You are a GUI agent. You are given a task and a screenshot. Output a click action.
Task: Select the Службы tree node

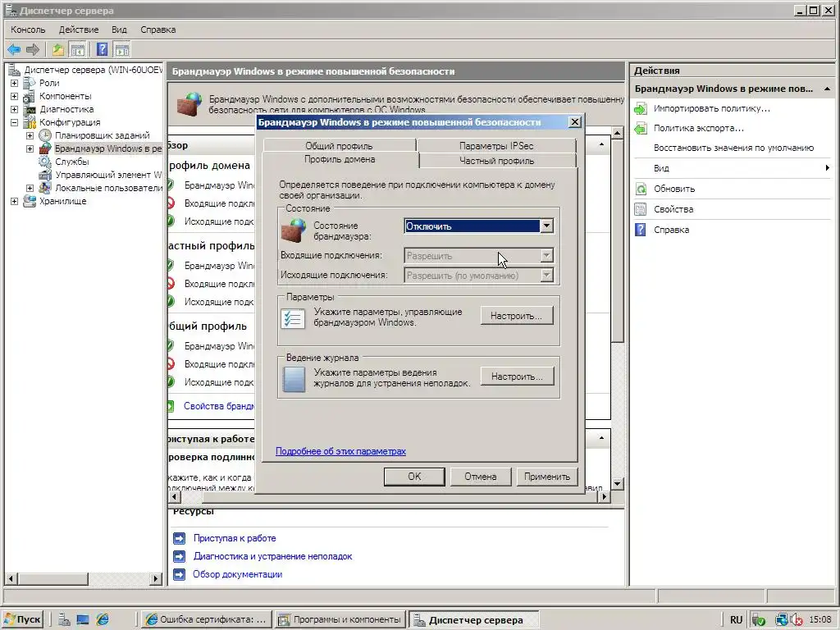click(72, 162)
